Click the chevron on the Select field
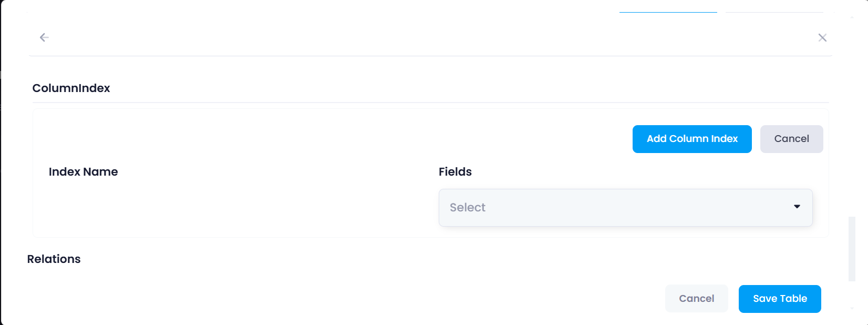This screenshot has width=868, height=325. [x=797, y=207]
